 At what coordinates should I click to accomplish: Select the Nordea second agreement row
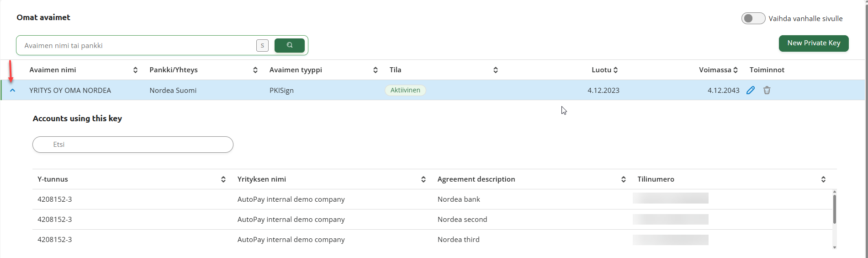(462, 220)
